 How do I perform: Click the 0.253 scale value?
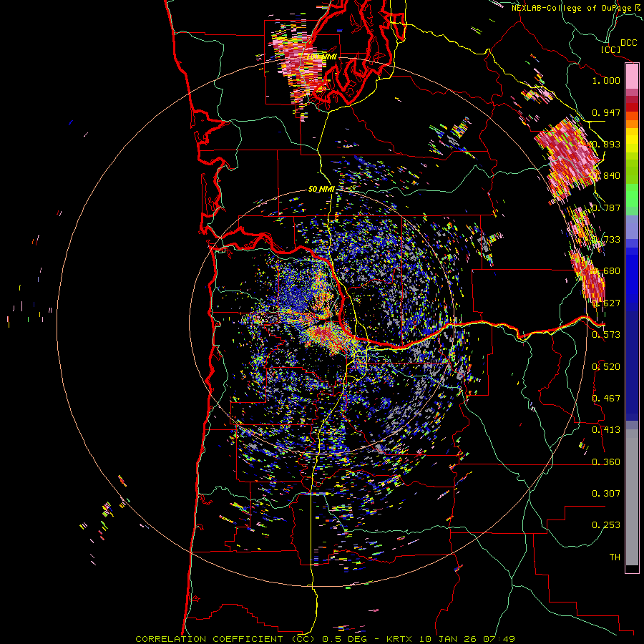(606, 525)
